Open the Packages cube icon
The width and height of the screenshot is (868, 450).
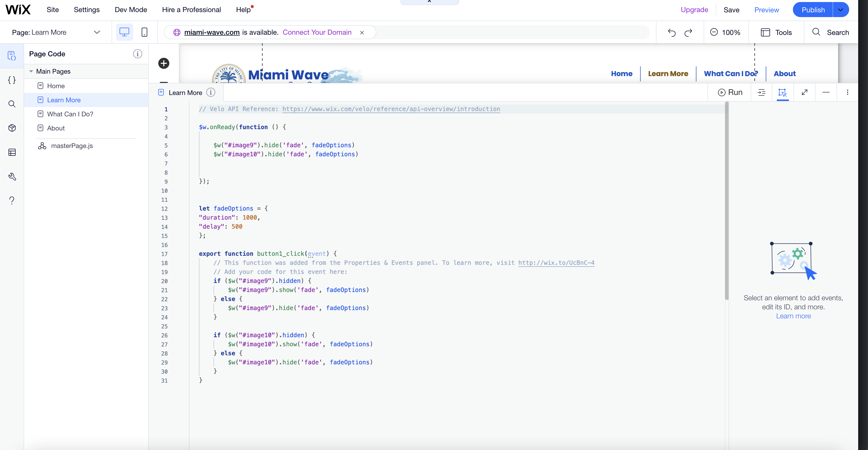(x=12, y=128)
